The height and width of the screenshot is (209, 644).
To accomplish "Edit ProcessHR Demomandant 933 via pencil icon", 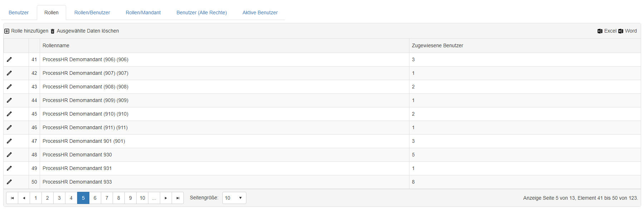I will 9,182.
